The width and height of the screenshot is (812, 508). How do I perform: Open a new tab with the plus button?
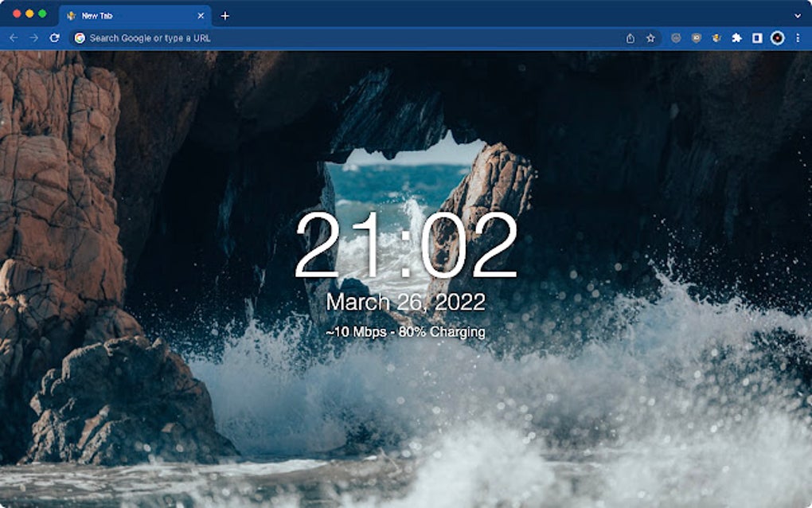coord(227,14)
